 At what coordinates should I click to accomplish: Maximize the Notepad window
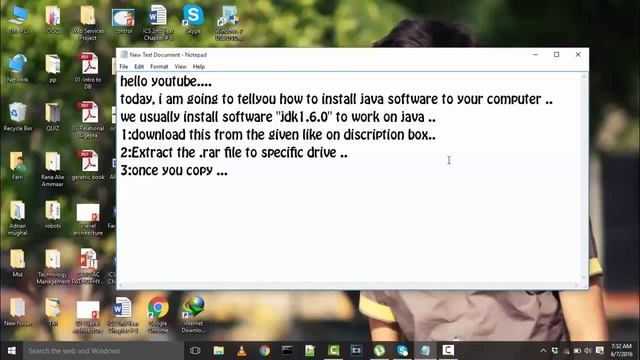pyautogui.click(x=556, y=54)
